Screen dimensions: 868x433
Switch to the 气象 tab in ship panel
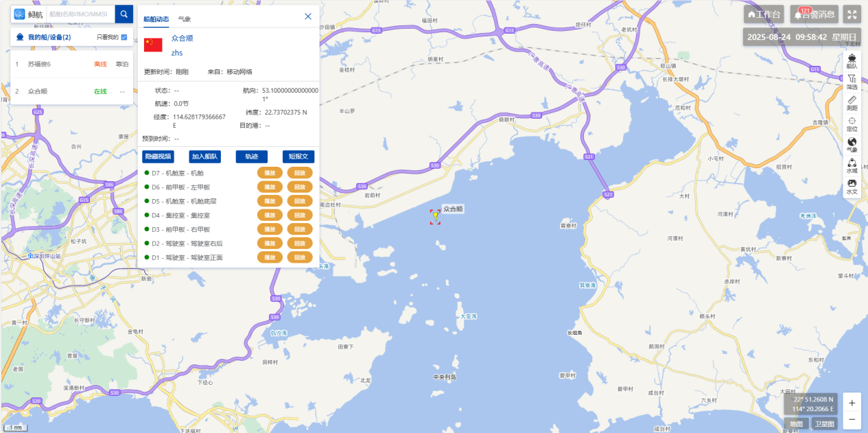tap(185, 19)
